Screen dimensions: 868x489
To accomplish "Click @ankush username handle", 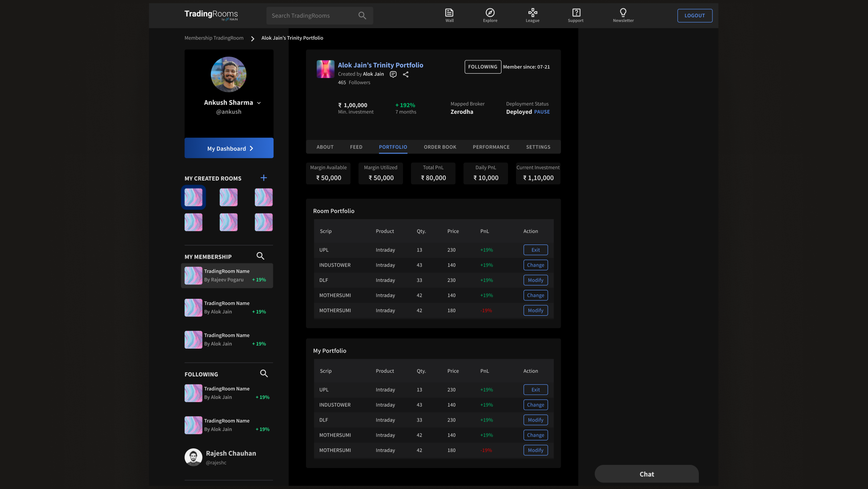I will pyautogui.click(x=229, y=112).
